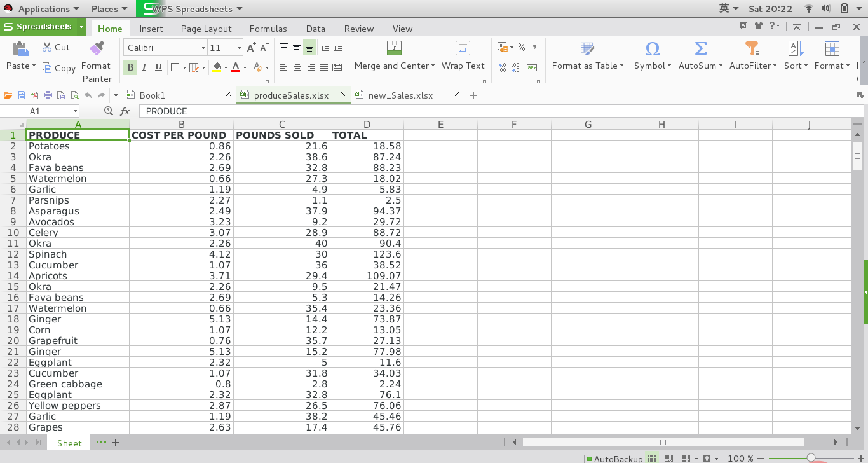Image resolution: width=868 pixels, height=463 pixels.
Task: Apply comma style number format
Action: (x=534, y=47)
